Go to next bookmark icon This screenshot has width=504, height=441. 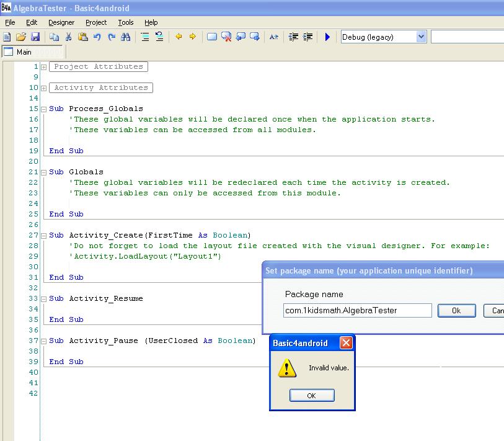click(255, 37)
